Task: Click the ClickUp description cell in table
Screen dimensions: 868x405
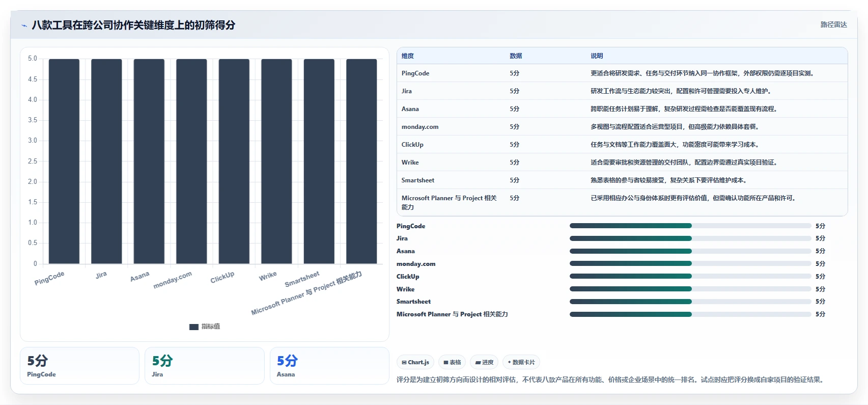Action: coord(676,145)
